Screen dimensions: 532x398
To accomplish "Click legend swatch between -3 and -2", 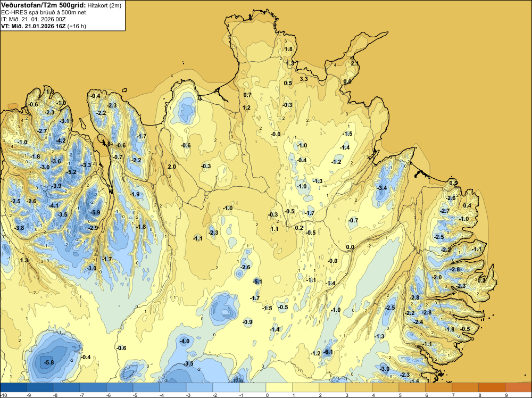I will click(x=199, y=387).
